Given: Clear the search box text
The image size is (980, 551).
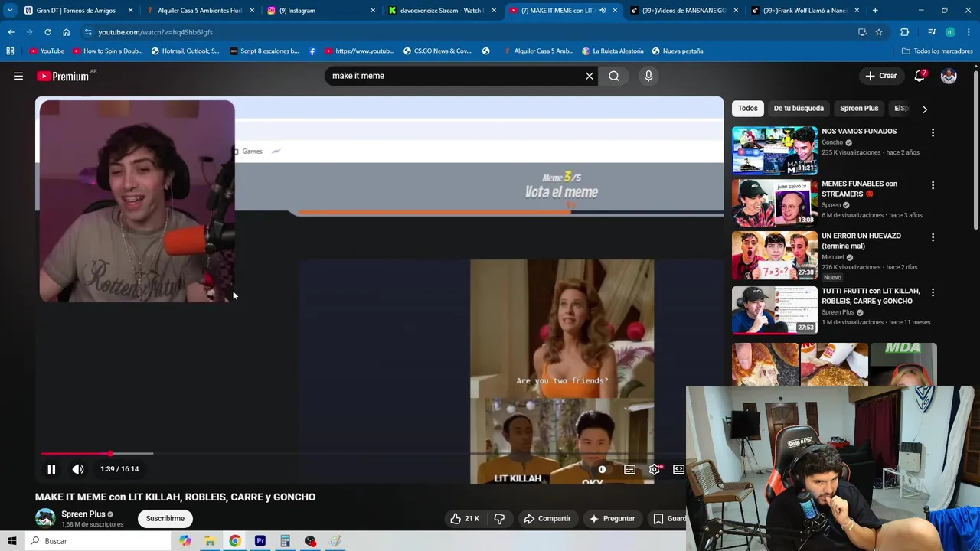Looking at the screenshot, I should (590, 76).
